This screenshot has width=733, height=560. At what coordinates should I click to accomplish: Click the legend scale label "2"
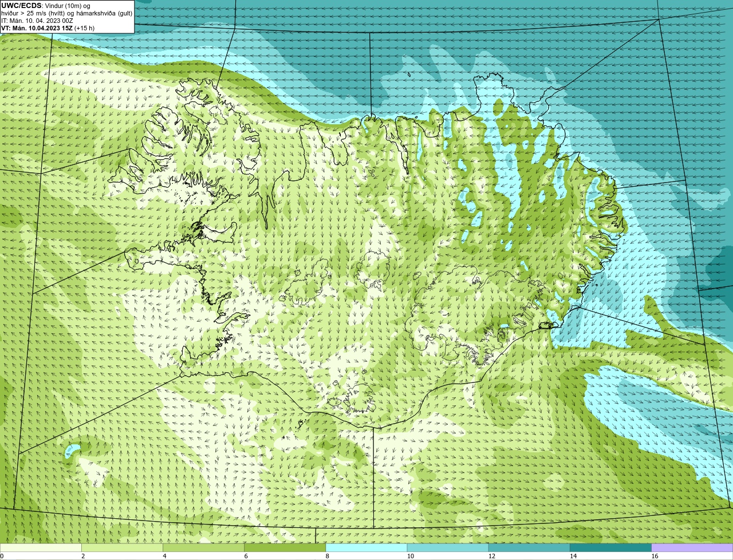pyautogui.click(x=83, y=556)
